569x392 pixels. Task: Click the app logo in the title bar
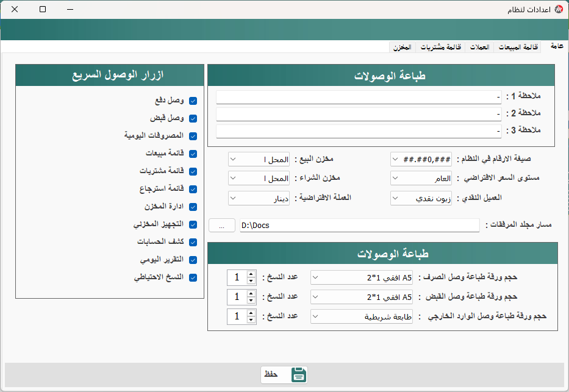point(559,9)
